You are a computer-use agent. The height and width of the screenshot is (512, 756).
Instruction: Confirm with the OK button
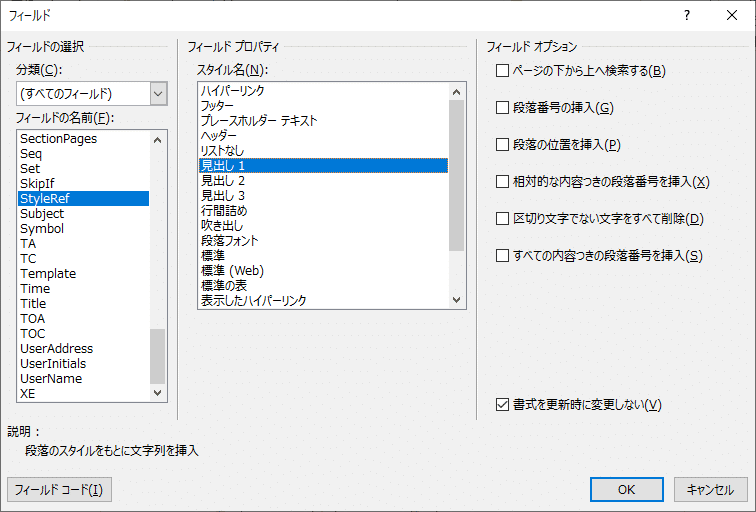(626, 490)
